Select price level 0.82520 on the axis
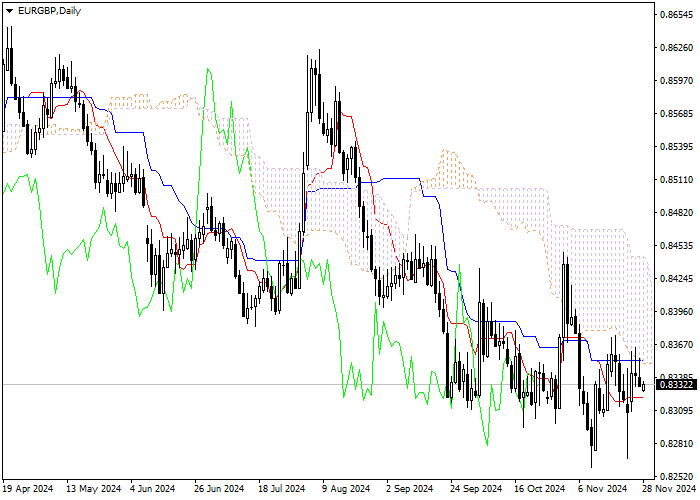This screenshot has width=700, height=500. click(676, 476)
